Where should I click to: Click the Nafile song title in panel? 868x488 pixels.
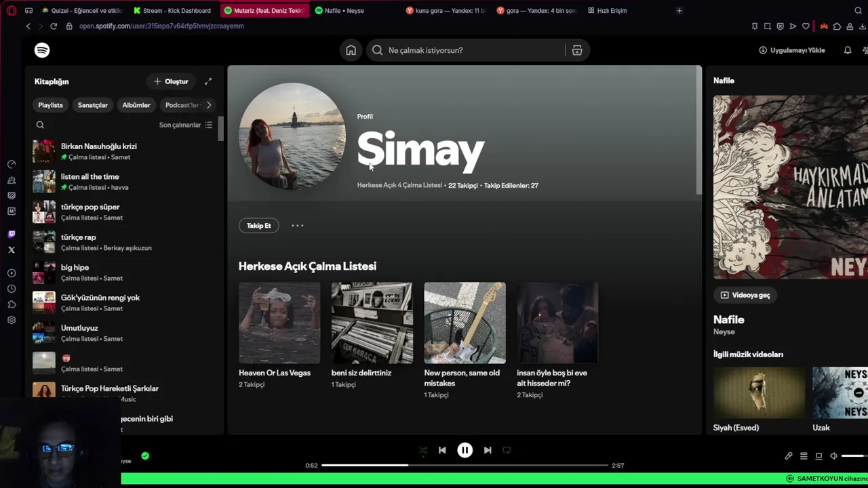tap(729, 319)
